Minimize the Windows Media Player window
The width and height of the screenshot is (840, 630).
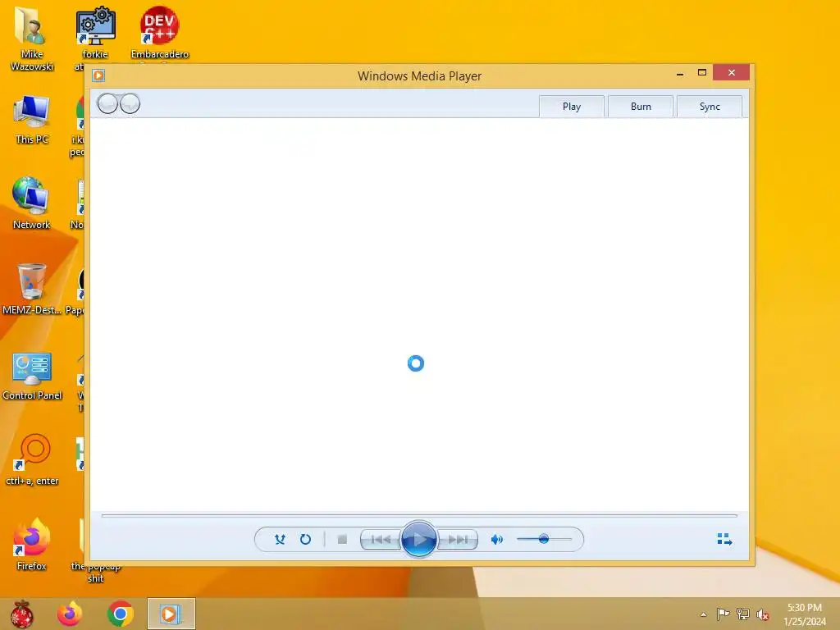680,73
